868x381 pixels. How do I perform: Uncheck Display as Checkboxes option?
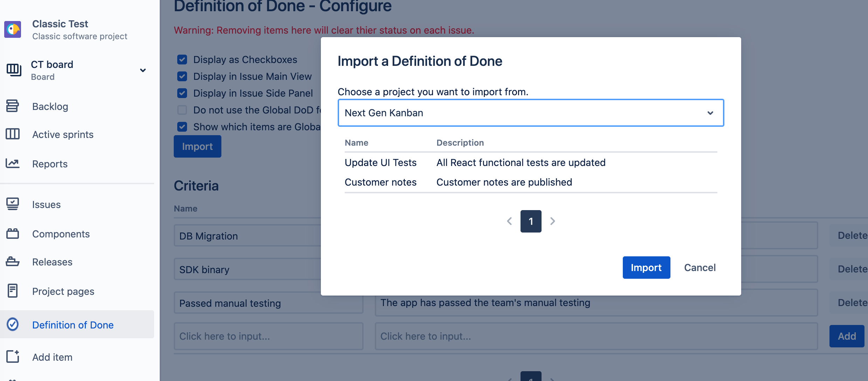click(x=182, y=60)
